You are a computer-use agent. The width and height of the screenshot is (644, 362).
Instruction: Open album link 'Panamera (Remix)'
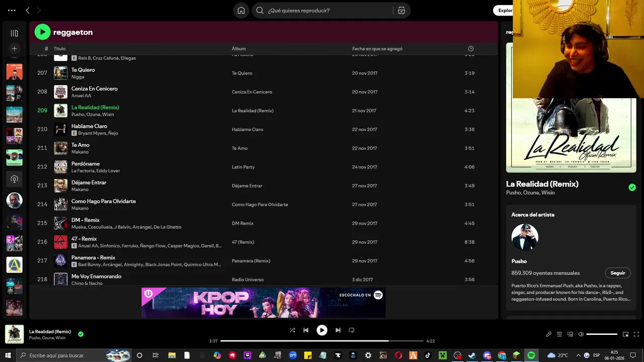pos(251,261)
